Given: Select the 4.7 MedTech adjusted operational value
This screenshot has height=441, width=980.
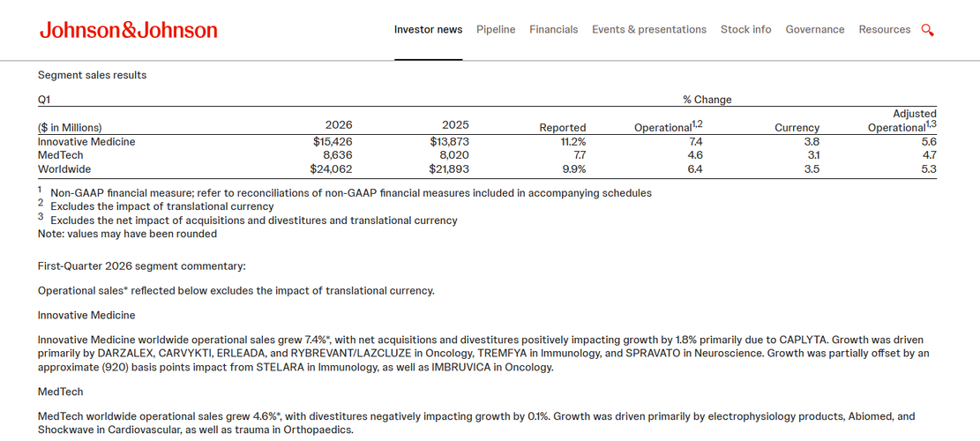Looking at the screenshot, I should (x=930, y=155).
